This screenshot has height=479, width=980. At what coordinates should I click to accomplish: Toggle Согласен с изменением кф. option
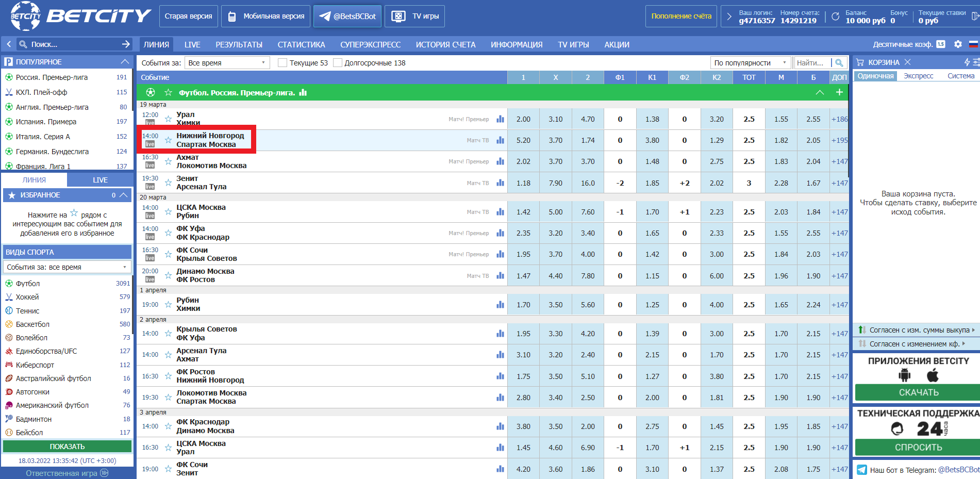click(x=915, y=344)
